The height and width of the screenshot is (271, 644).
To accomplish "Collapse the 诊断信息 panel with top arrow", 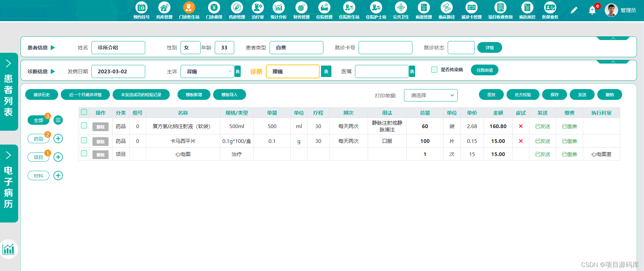I will [x=613, y=62].
